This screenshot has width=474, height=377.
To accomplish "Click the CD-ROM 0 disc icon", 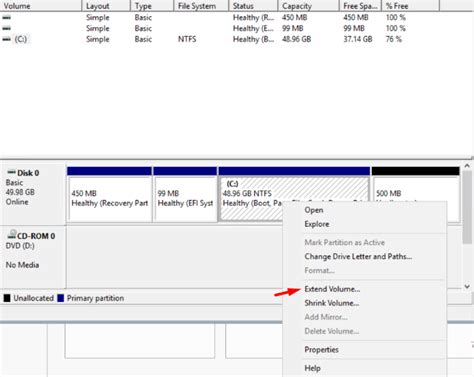I will [12, 234].
